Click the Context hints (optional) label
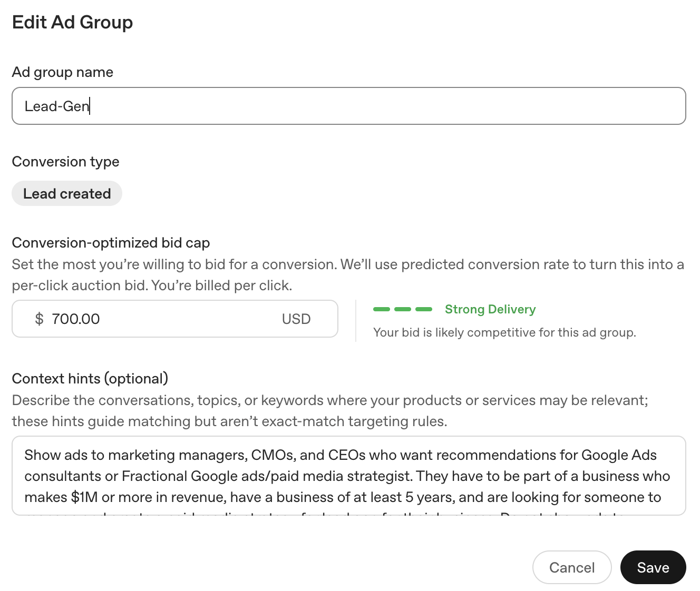The height and width of the screenshot is (591, 700). (90, 379)
